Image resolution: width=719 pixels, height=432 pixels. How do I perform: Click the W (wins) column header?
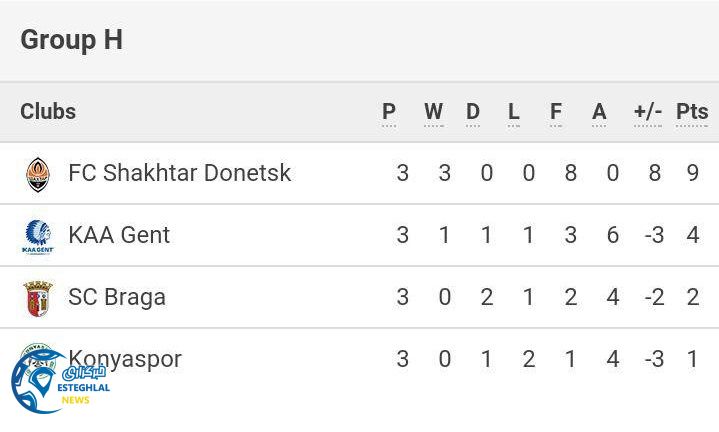pos(433,112)
